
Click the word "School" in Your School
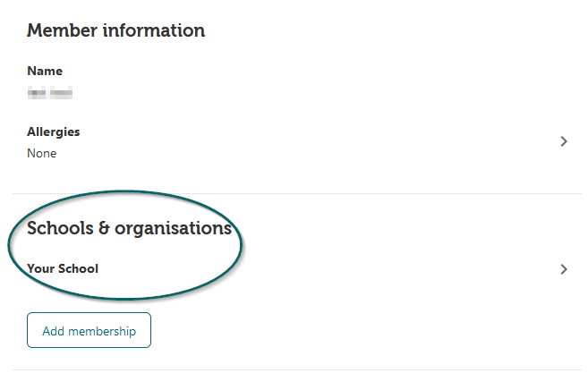[79, 268]
